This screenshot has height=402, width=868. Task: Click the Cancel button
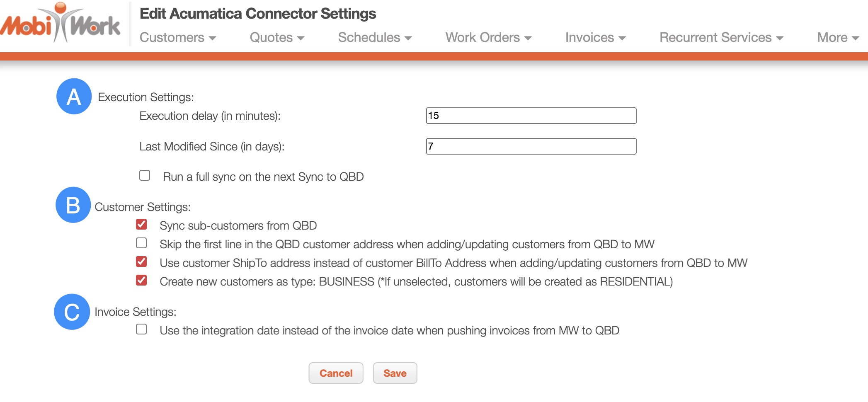[x=336, y=373]
